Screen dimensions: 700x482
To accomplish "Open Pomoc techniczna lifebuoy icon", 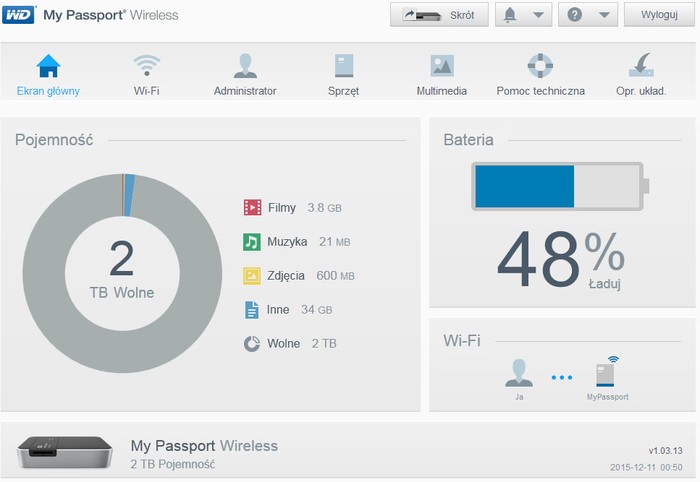I will tap(540, 66).
